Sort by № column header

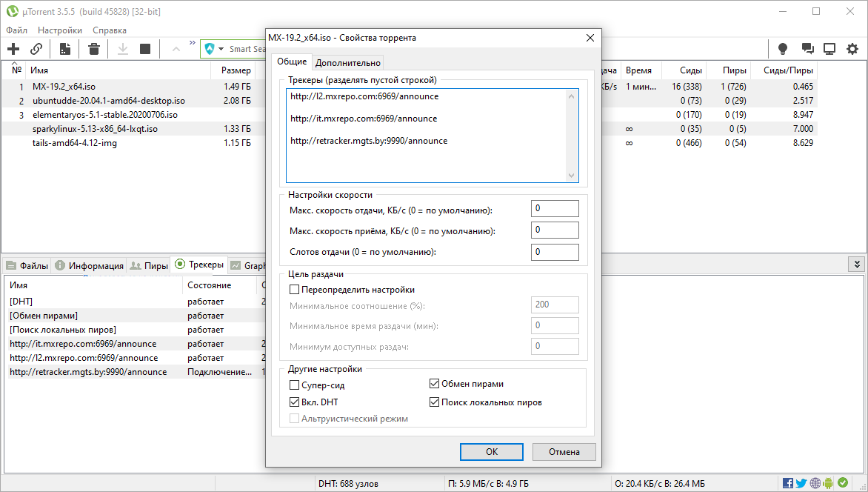14,69
